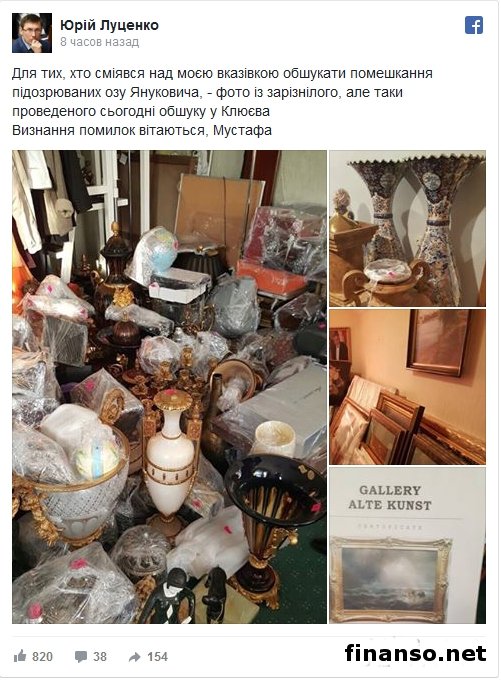Screen dimensions: 501x681
Task: Click the share arrow icon
Action: (135, 657)
